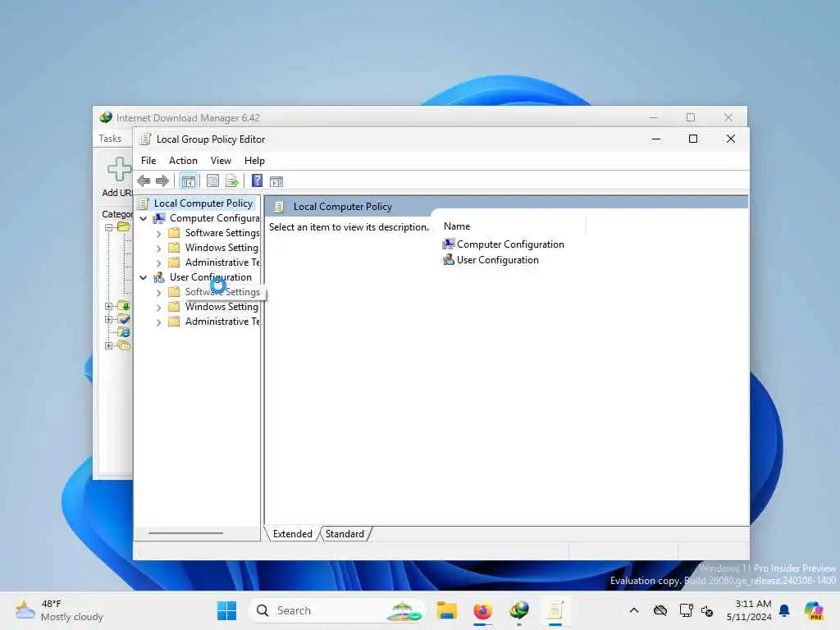The width and height of the screenshot is (840, 630).
Task: Expand the bottom stacked-folders node in IDM
Action: coord(109,345)
